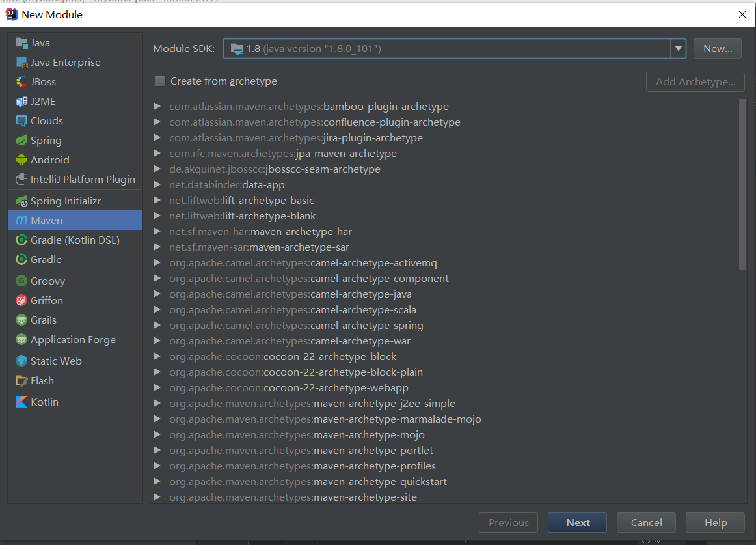Click the Gradle (Kotlin DSL) icon
The width and height of the screenshot is (756, 545).
click(21, 240)
